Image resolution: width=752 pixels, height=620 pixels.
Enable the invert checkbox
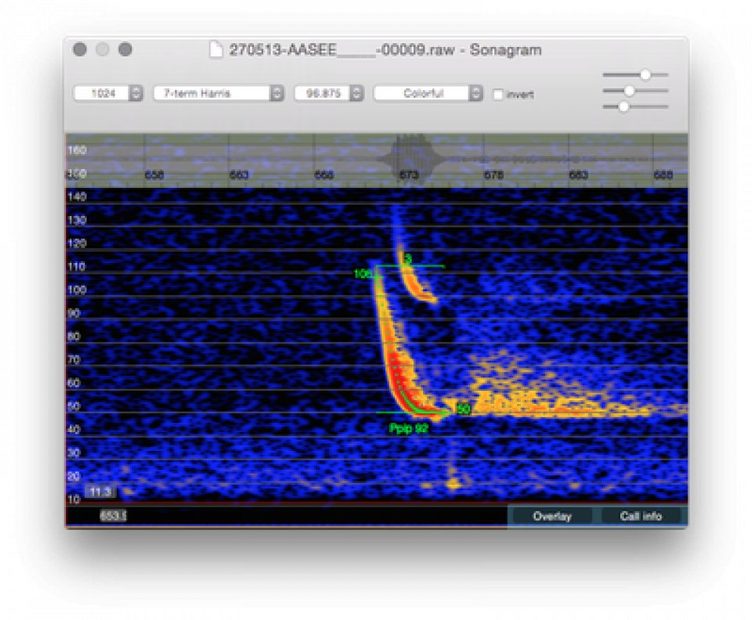click(x=498, y=94)
